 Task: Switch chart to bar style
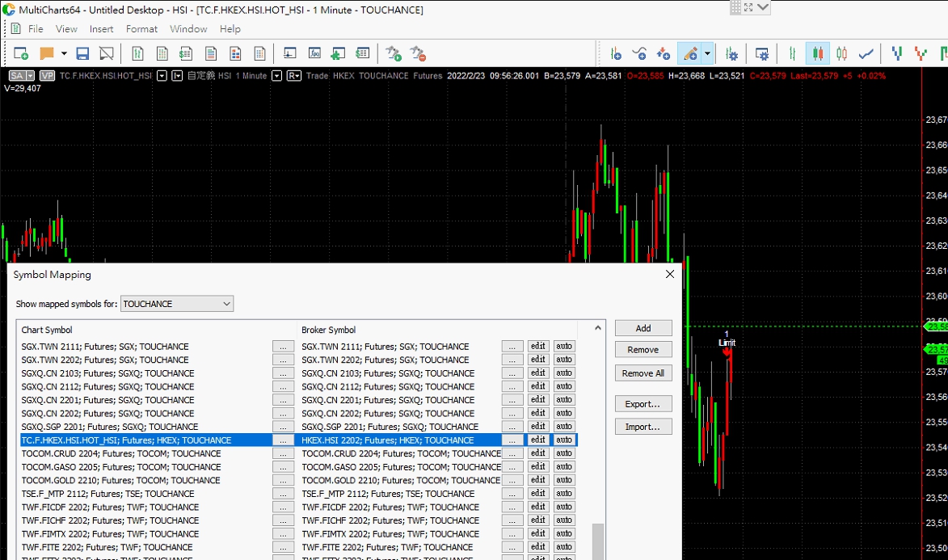(793, 54)
